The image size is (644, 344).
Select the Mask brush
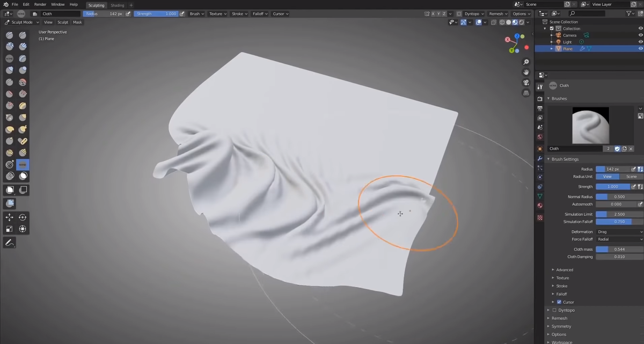(x=23, y=176)
